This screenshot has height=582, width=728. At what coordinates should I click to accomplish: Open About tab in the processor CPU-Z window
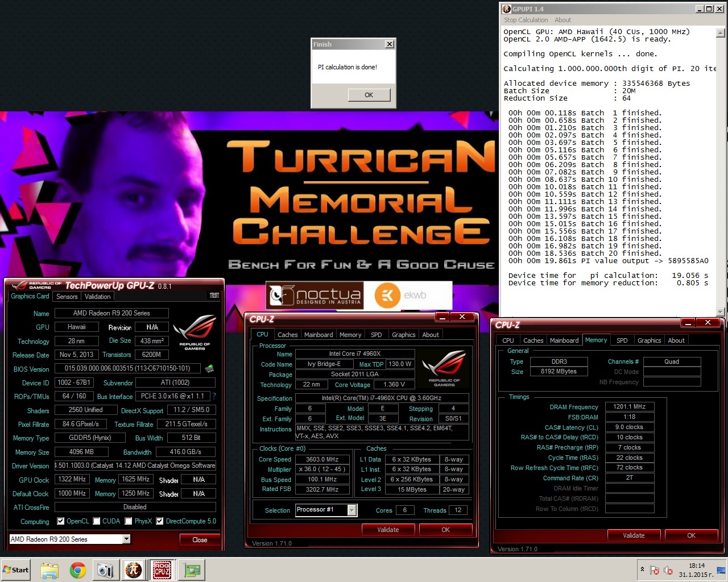tap(431, 335)
